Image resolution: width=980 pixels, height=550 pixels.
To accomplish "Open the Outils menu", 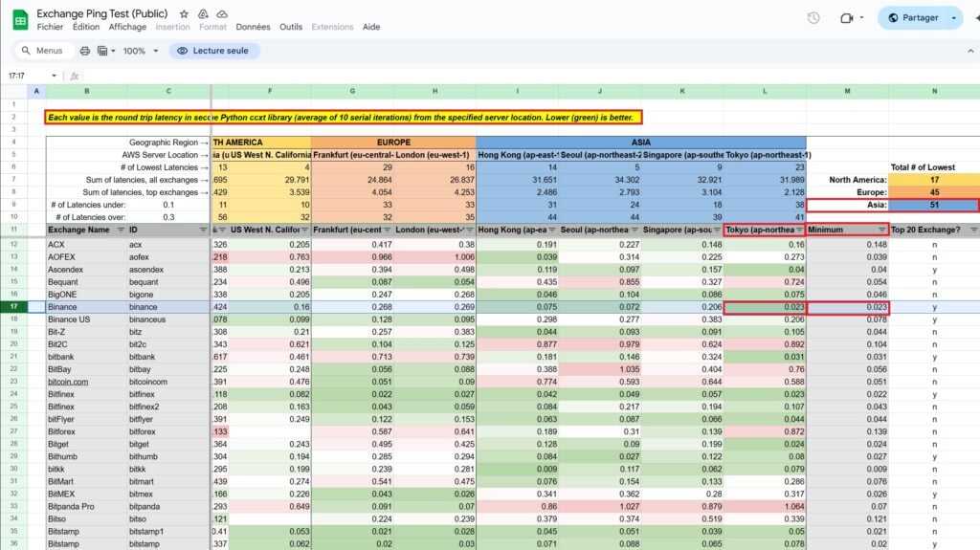I will point(291,27).
